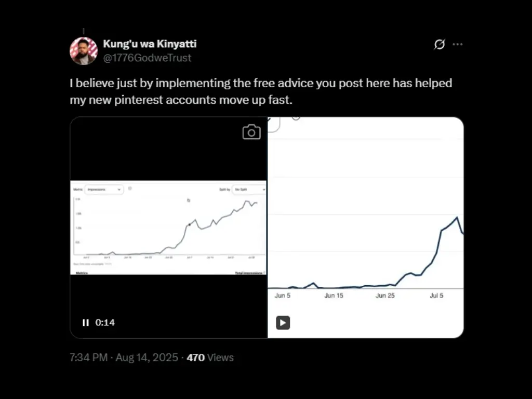Screen dimensions: 532x399
Task: Click the Grok icon on the tweet
Action: (x=439, y=45)
